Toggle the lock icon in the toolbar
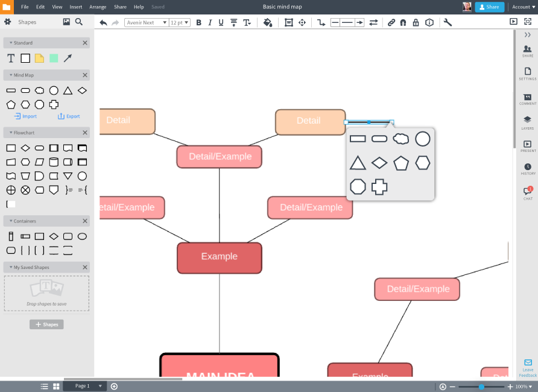Image resolution: width=538 pixels, height=392 pixels. tap(415, 22)
